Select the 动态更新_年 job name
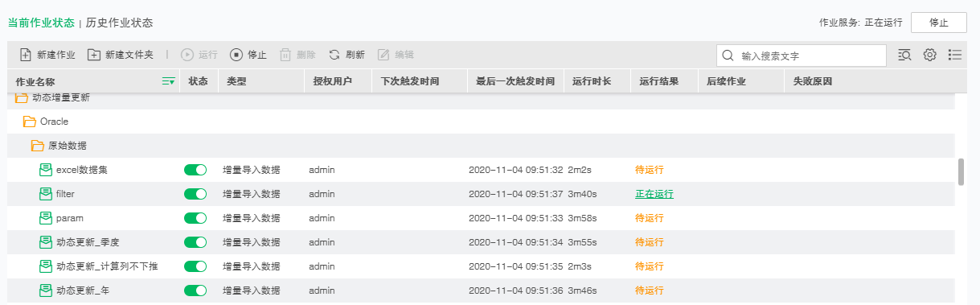This screenshot has width=980, height=305. click(x=83, y=291)
